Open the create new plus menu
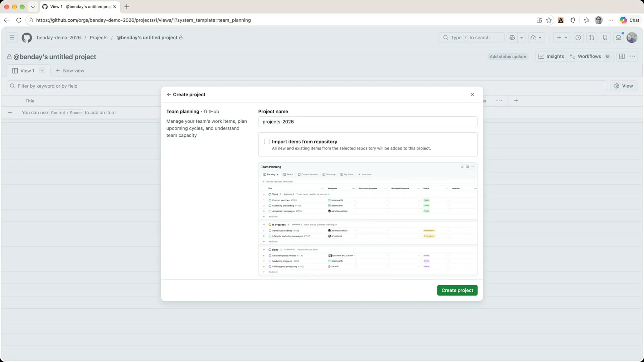The image size is (644, 362). (x=561, y=38)
